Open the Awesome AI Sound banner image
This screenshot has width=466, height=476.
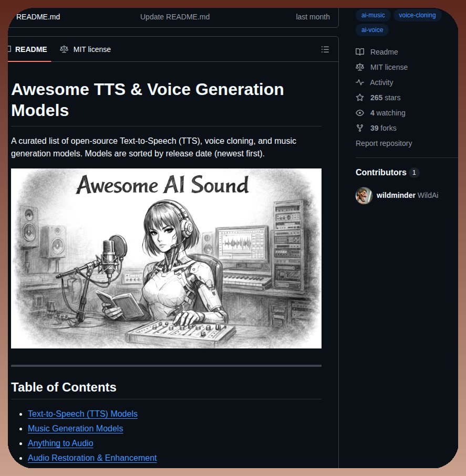click(166, 258)
